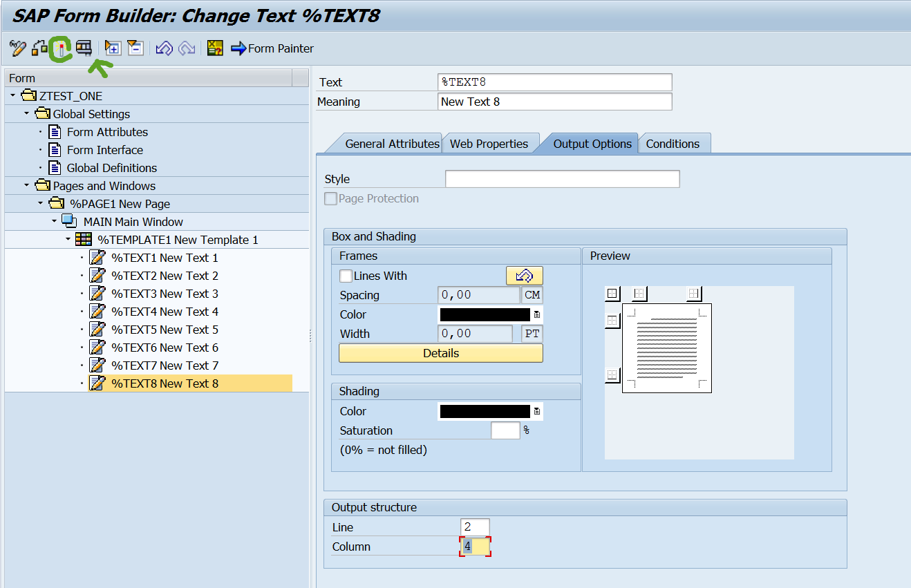Click the Style input field
This screenshot has height=588, width=911.
(562, 179)
